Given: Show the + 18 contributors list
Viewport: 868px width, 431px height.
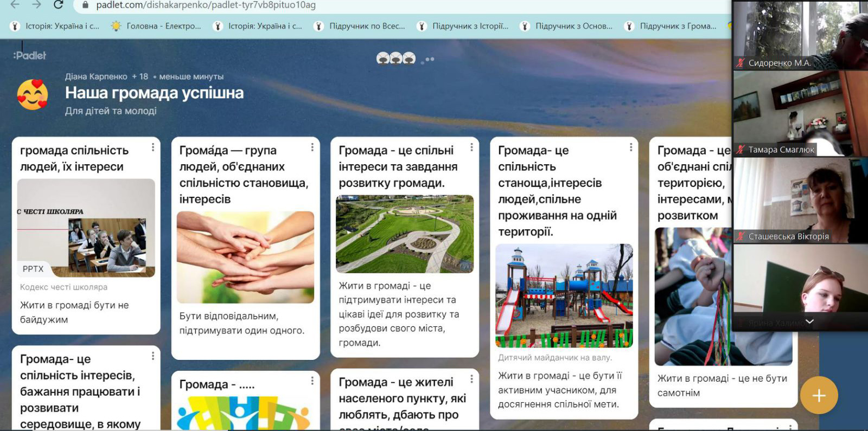Looking at the screenshot, I should [140, 76].
